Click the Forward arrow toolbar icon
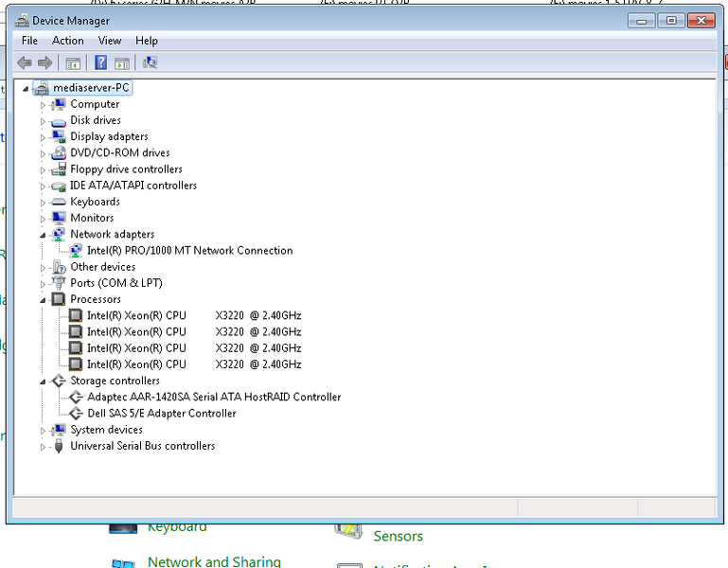 point(45,62)
